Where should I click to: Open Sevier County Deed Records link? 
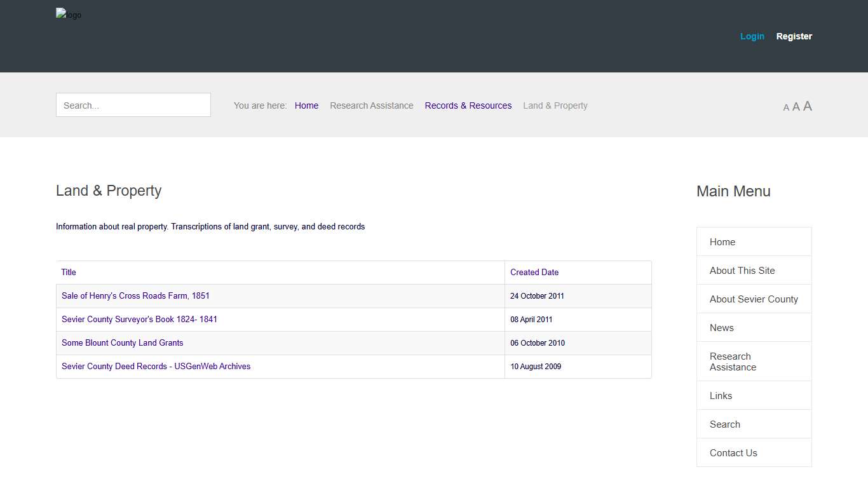[156, 366]
